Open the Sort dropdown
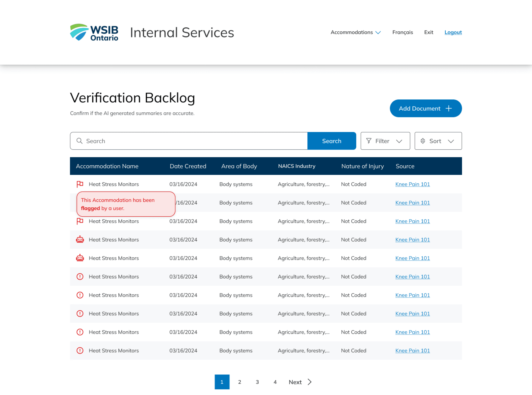The image size is (532, 395). (x=438, y=141)
